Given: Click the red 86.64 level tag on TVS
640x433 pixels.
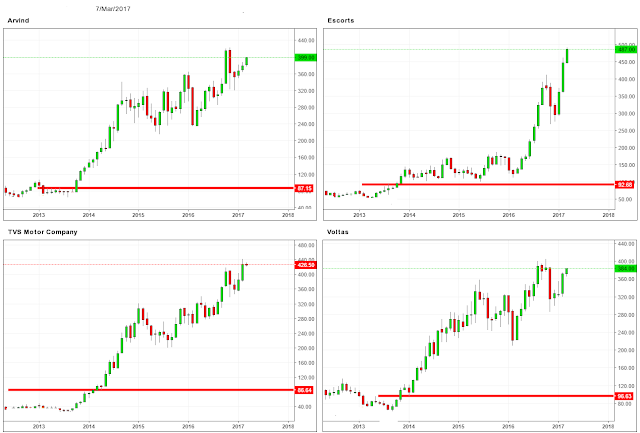Looking at the screenshot, I should [x=304, y=390].
